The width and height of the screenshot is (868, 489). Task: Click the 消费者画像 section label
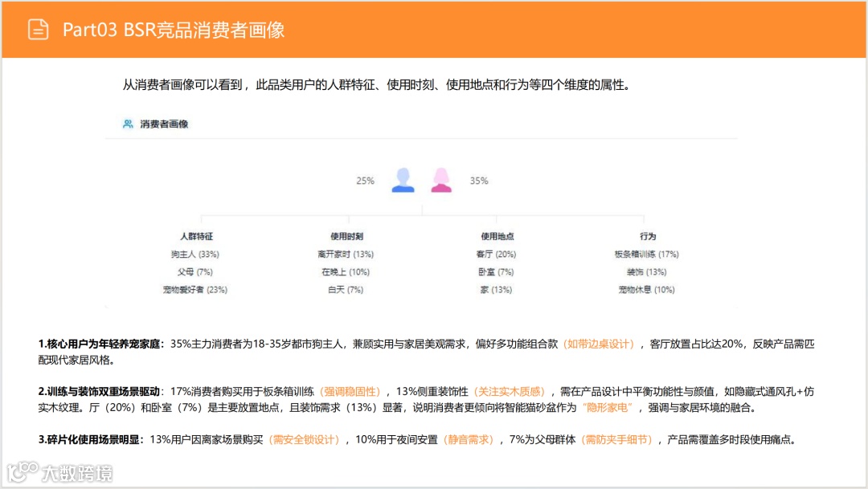tap(164, 124)
